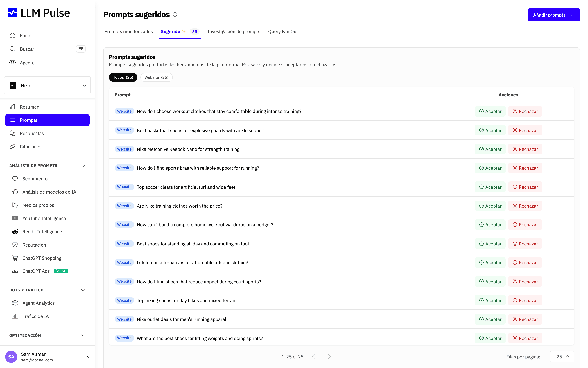Click the Respuestas chat bubbles icon
This screenshot has width=588, height=368.
tap(13, 133)
